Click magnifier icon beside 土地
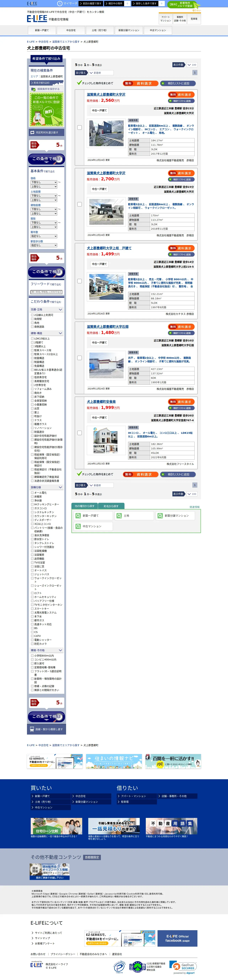Viewport: 228px width, 980px height. (119, 516)
